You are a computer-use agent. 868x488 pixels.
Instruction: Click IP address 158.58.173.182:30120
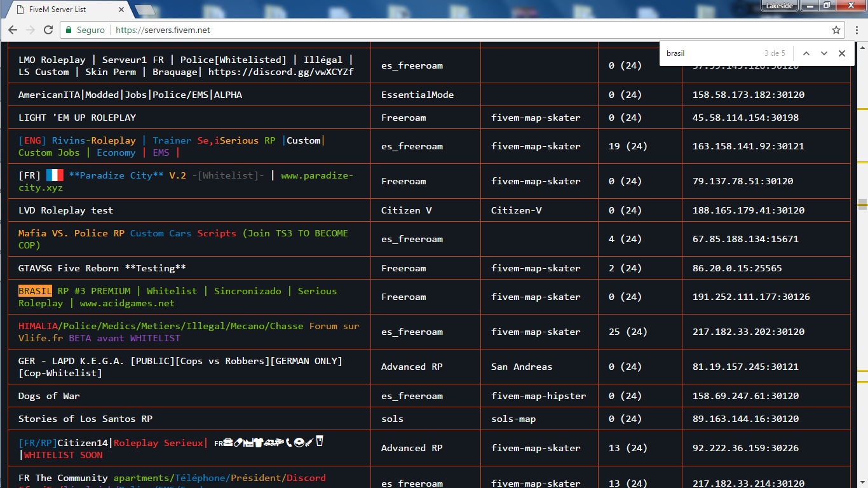(x=749, y=95)
